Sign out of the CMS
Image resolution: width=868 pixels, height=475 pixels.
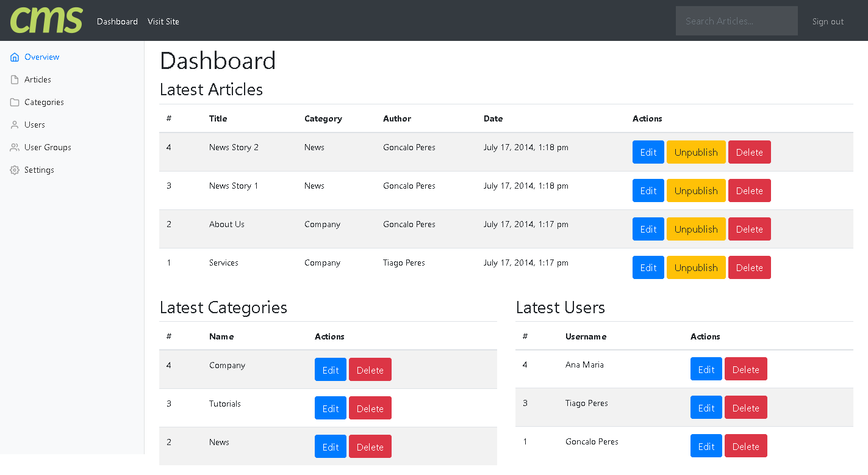[828, 21]
